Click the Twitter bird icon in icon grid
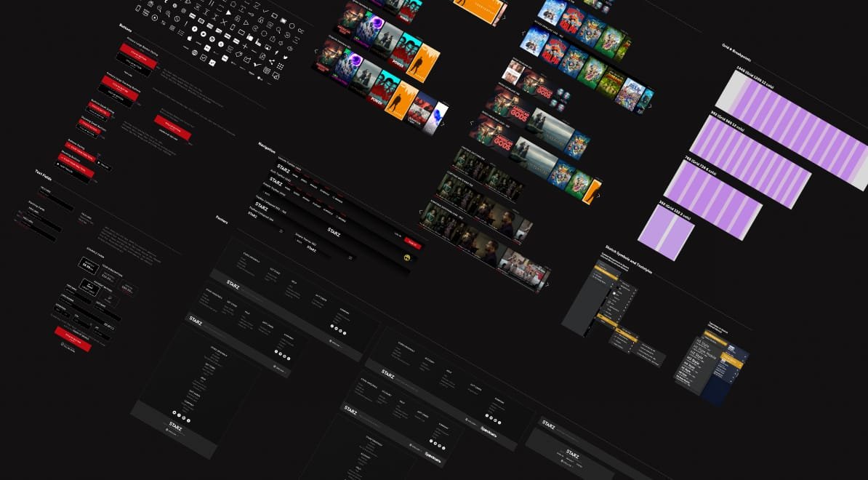The width and height of the screenshot is (868, 480). tap(285, 57)
